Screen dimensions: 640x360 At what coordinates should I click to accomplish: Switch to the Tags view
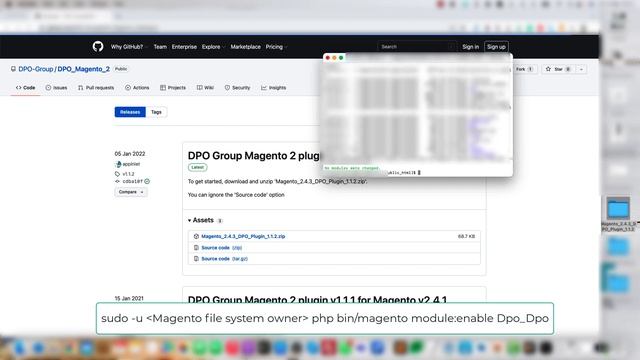[156, 112]
